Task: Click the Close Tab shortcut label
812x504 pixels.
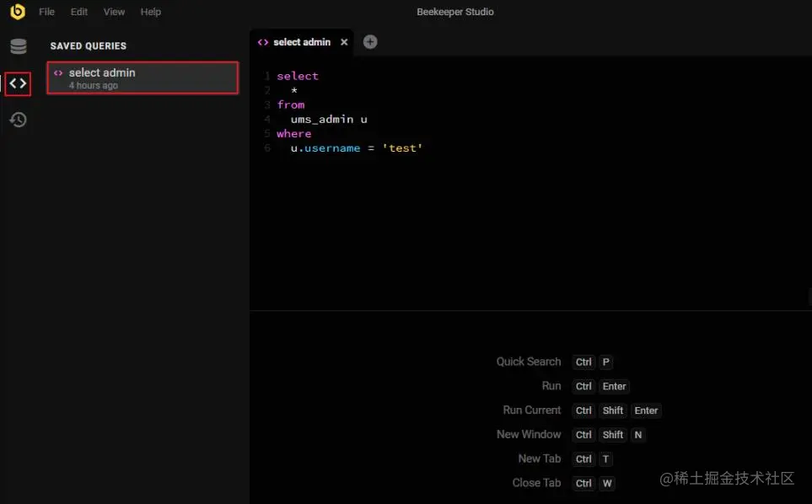Action: click(536, 483)
